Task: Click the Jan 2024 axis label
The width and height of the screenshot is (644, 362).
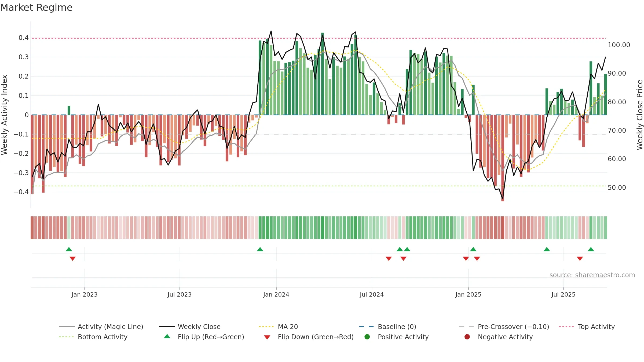Action: pyautogui.click(x=276, y=294)
